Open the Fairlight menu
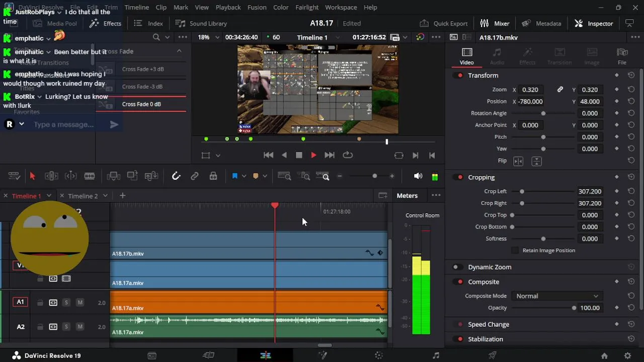Screen dimensions: 644x362 tap(307, 8)
